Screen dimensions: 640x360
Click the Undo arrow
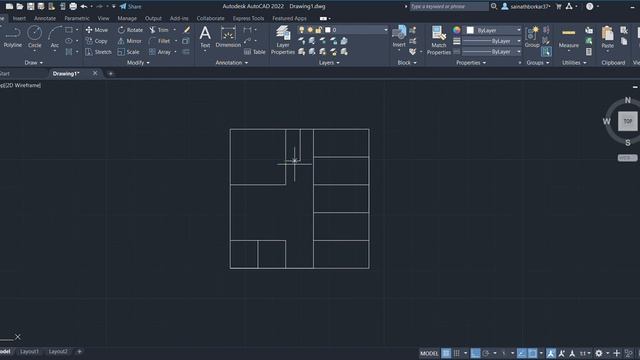click(84, 7)
